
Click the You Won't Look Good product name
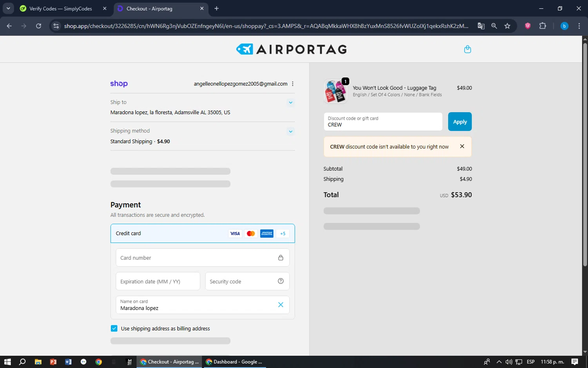394,88
